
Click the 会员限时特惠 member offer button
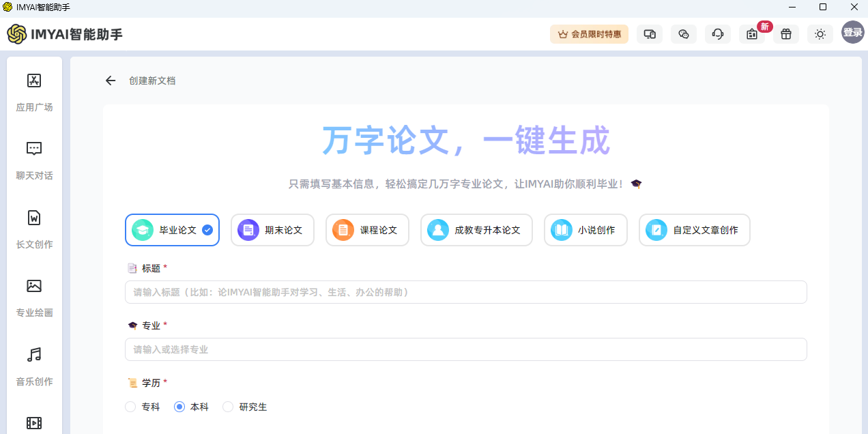click(x=589, y=34)
